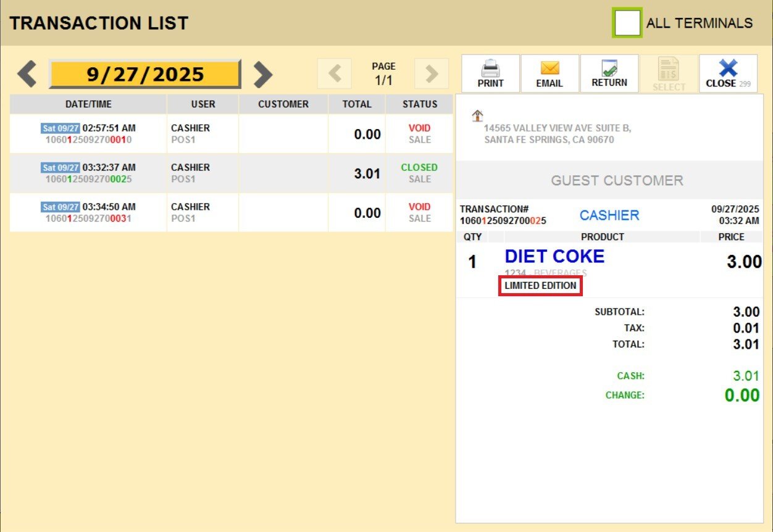Click the small house icon by address
Image resolution: width=773 pixels, height=532 pixels.
[477, 115]
